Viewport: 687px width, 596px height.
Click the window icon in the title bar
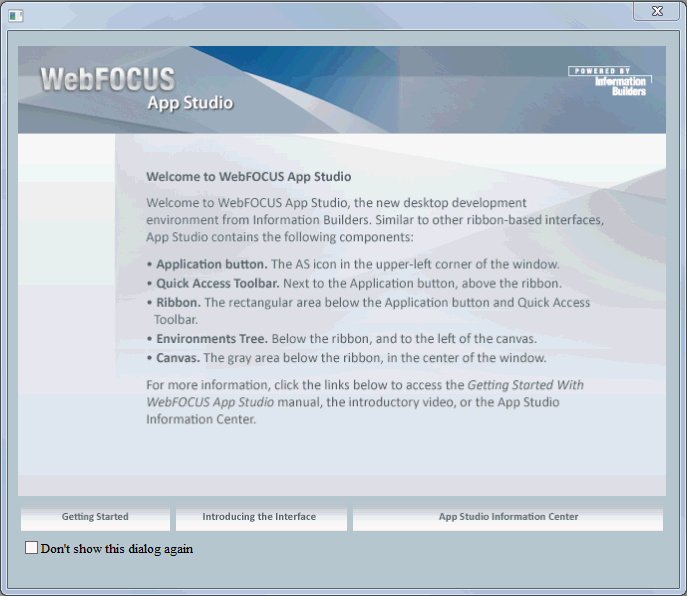(16, 16)
